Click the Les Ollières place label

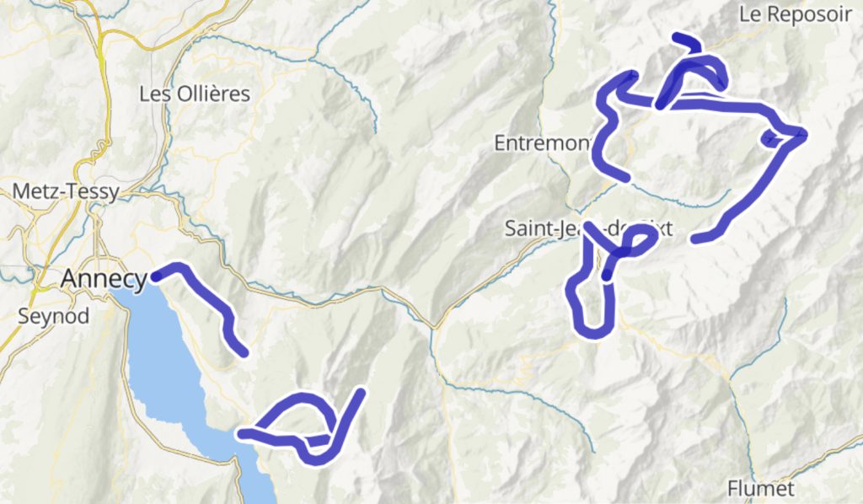(x=195, y=94)
